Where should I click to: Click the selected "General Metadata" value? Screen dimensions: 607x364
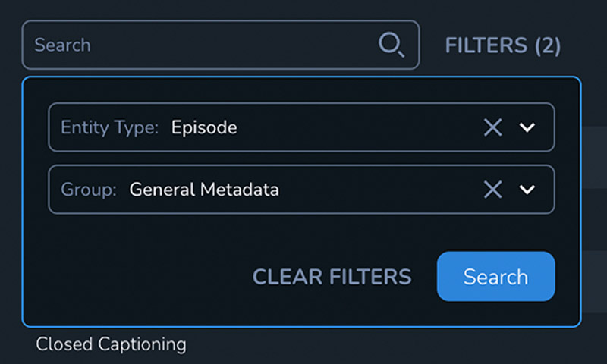(x=204, y=190)
